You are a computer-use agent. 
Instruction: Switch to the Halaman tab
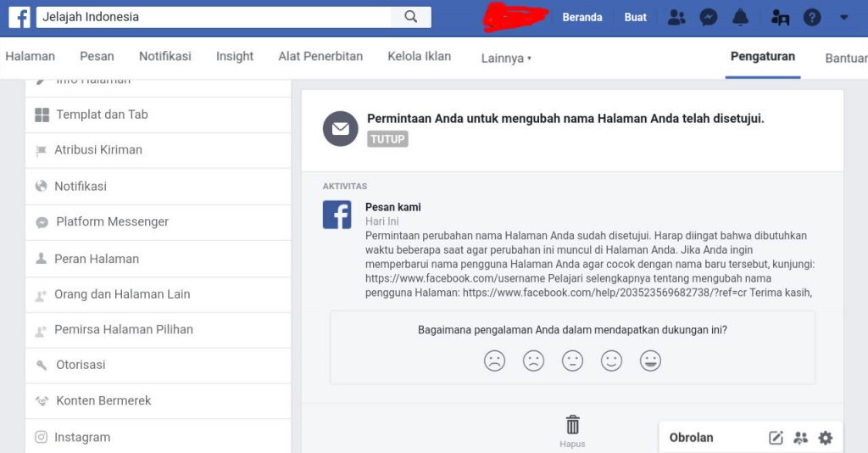point(30,56)
